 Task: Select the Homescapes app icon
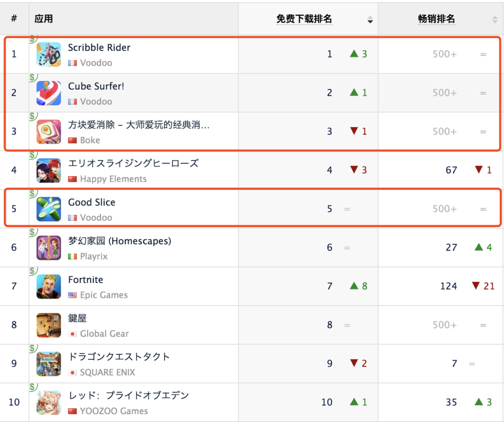point(49,248)
